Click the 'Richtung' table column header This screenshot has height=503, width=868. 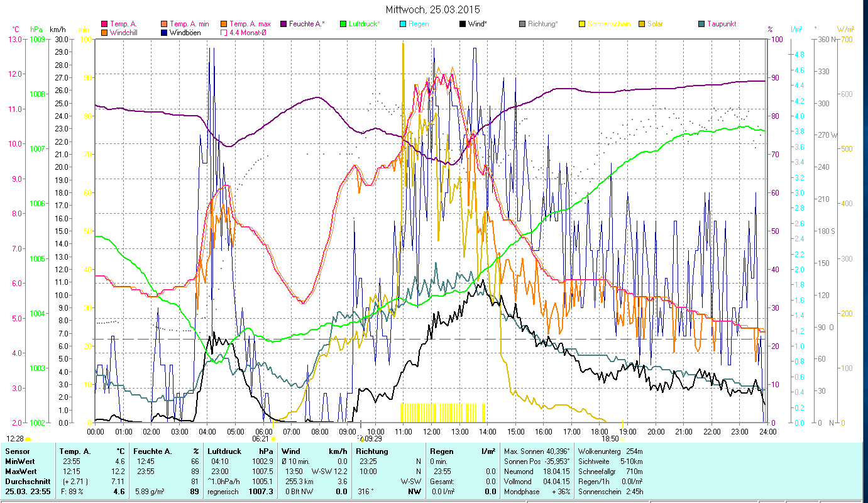(372, 451)
